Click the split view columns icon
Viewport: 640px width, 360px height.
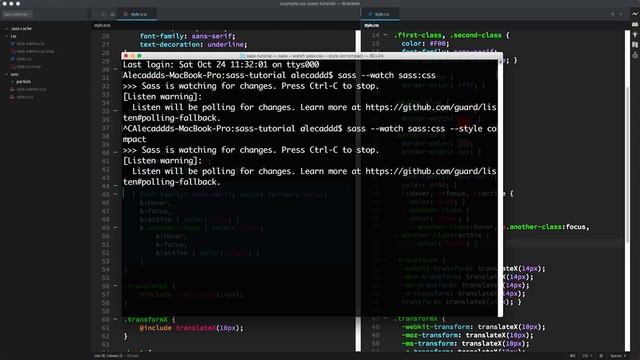point(103,14)
